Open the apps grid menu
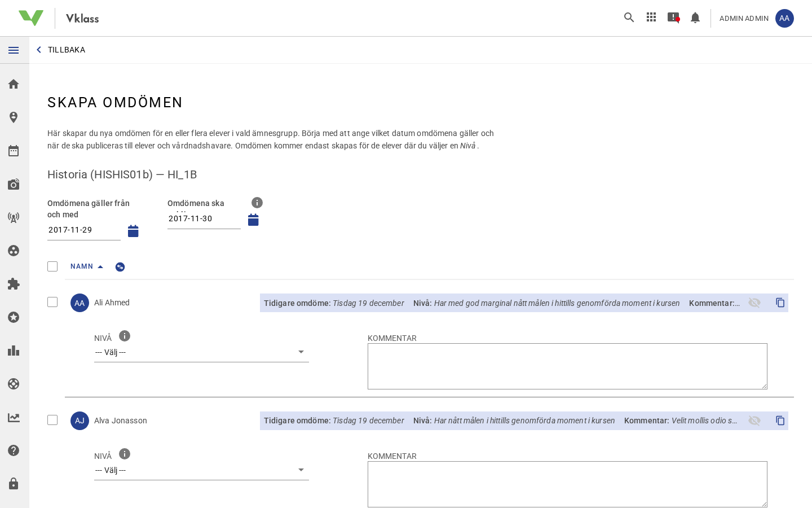Screen dimensions: 812x508 [651, 17]
